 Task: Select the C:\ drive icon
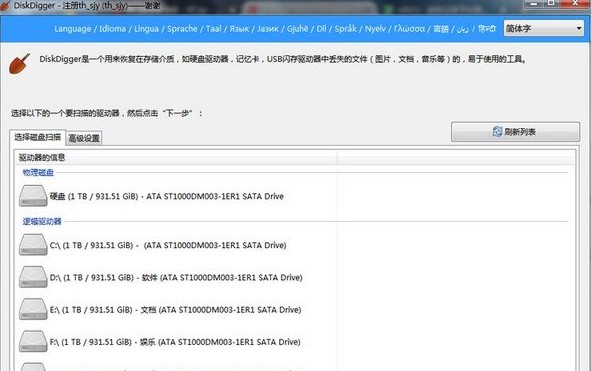[x=33, y=245]
